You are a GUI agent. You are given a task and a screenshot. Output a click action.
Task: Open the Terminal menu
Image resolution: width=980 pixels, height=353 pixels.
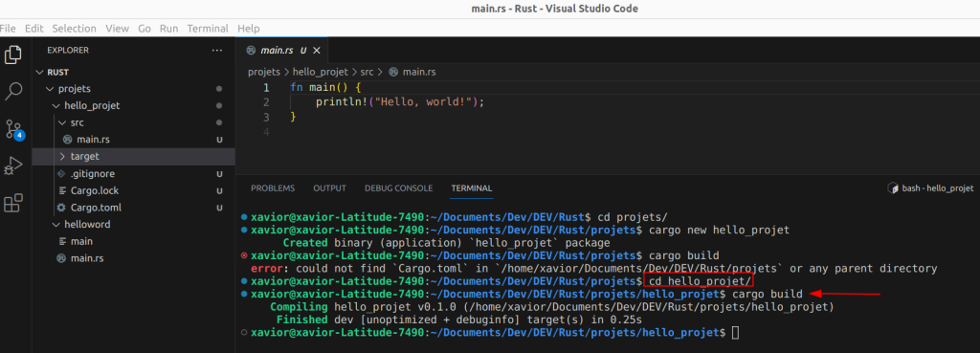(x=208, y=29)
